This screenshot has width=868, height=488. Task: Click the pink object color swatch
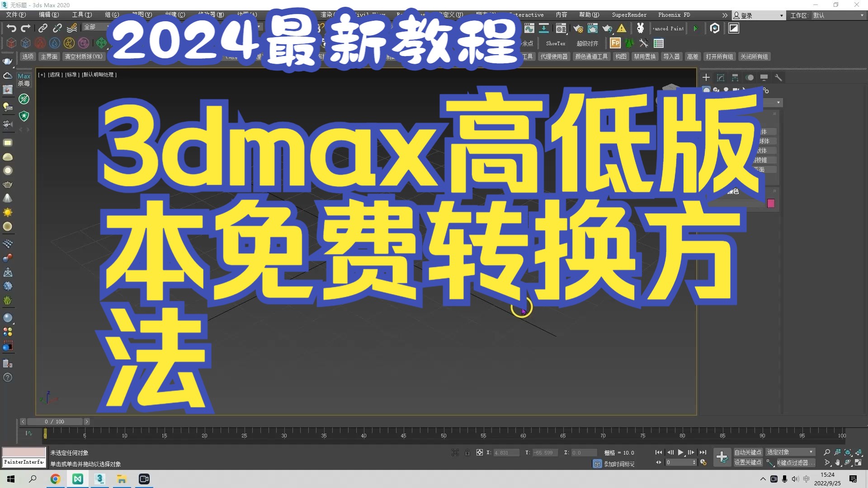tap(771, 203)
